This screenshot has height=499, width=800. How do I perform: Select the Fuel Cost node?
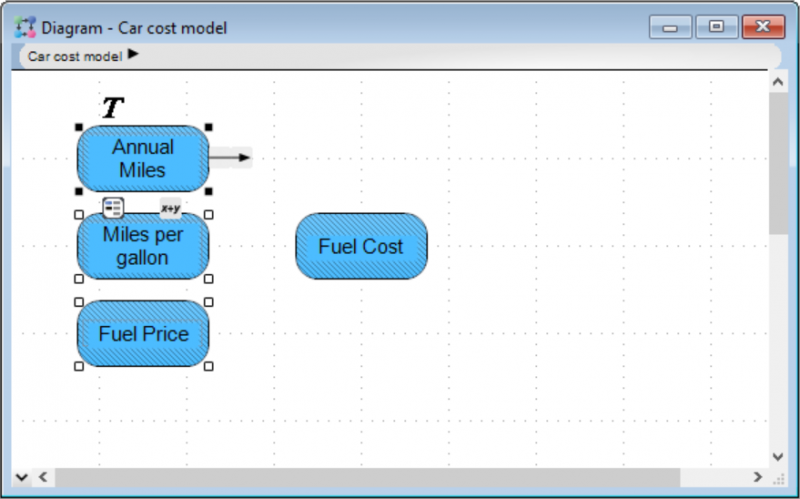[x=362, y=246]
